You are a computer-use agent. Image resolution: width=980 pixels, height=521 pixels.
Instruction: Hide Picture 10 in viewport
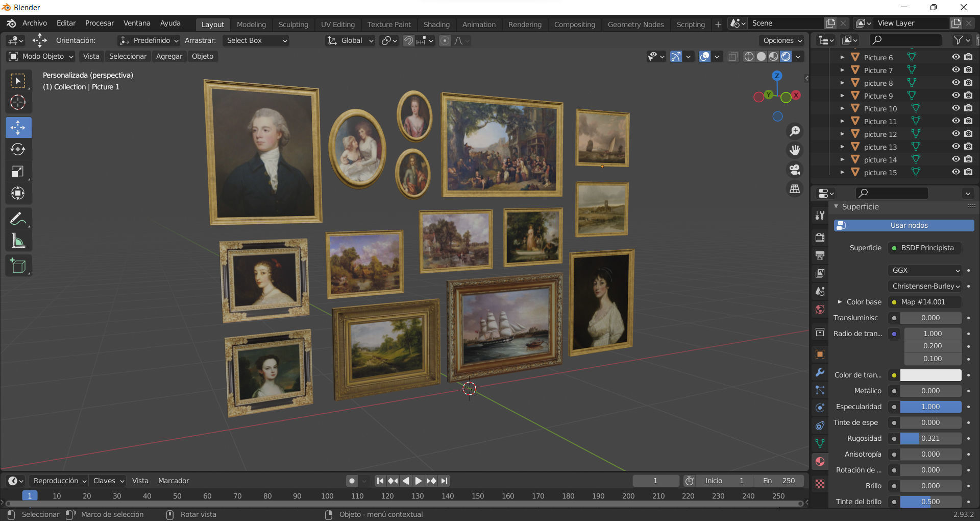pos(955,108)
